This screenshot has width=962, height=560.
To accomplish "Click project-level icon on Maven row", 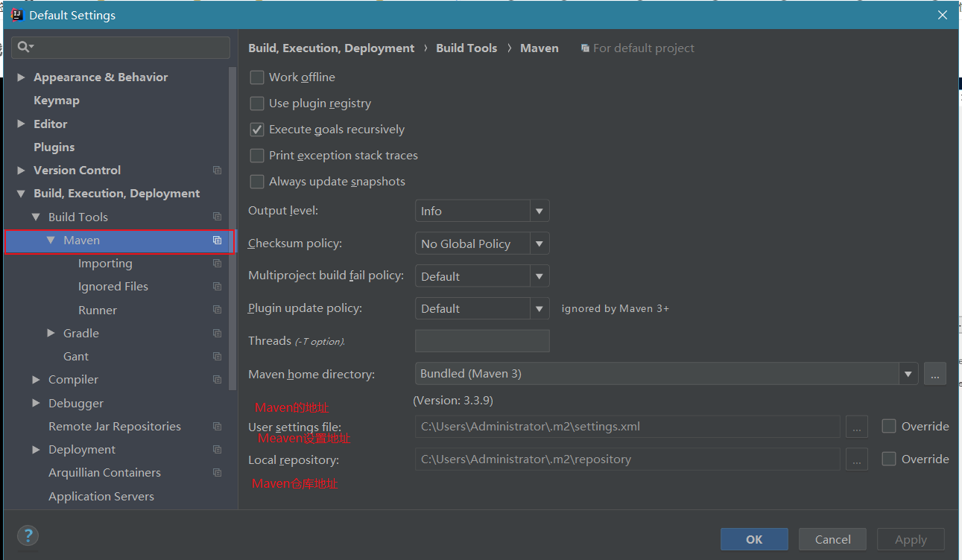I will 217,241.
